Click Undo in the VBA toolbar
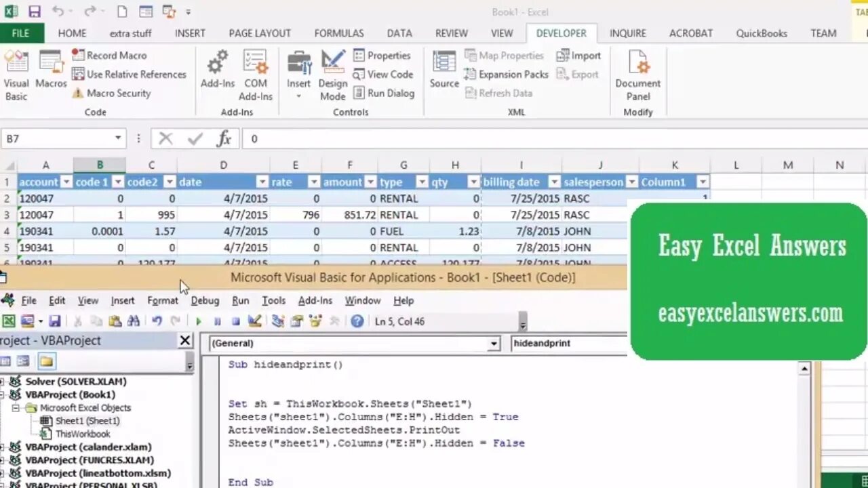868x488 pixels. [x=157, y=321]
